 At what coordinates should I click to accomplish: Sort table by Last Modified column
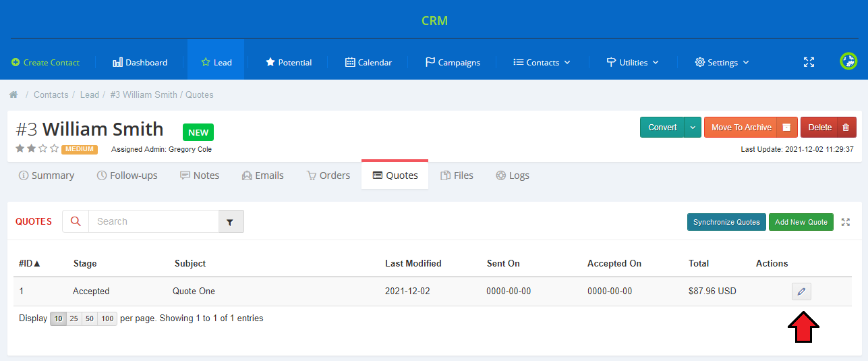pos(413,263)
